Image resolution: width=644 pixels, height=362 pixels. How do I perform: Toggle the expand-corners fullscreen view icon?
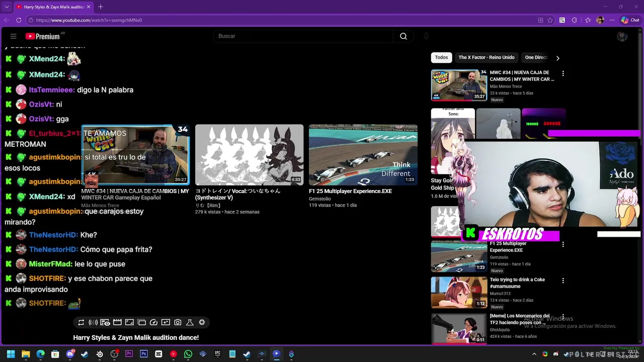pyautogui.click(x=129, y=322)
